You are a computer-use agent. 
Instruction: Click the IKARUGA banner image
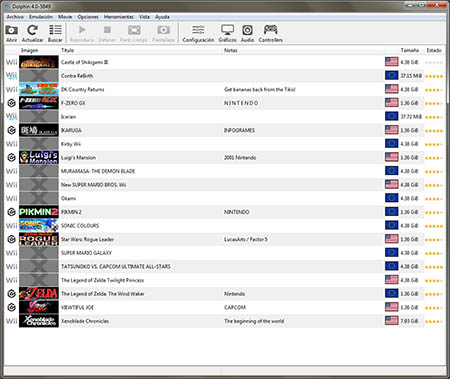(x=39, y=130)
